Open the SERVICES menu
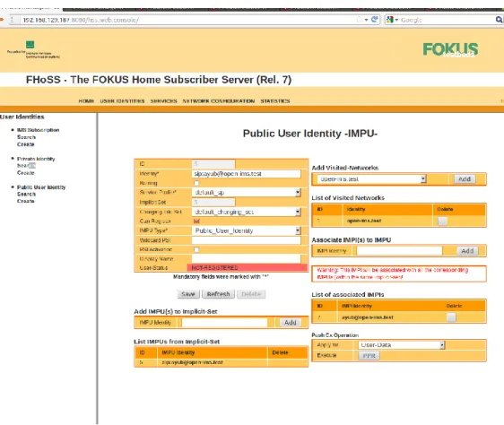Image resolution: width=504 pixels, height=425 pixels. [163, 101]
